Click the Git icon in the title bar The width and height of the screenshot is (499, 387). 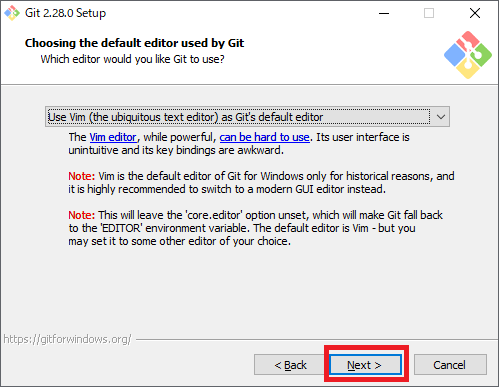click(x=12, y=13)
